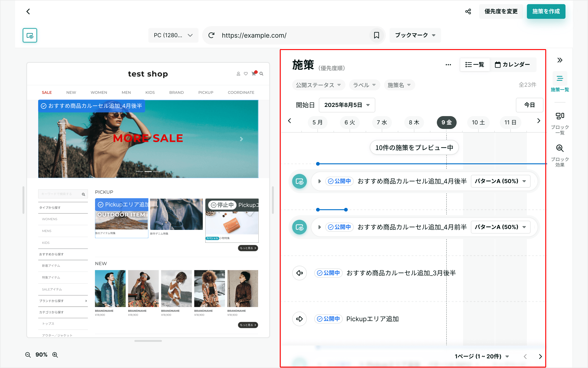Click 施策を作成 button
This screenshot has height=368, width=588.
click(x=546, y=11)
